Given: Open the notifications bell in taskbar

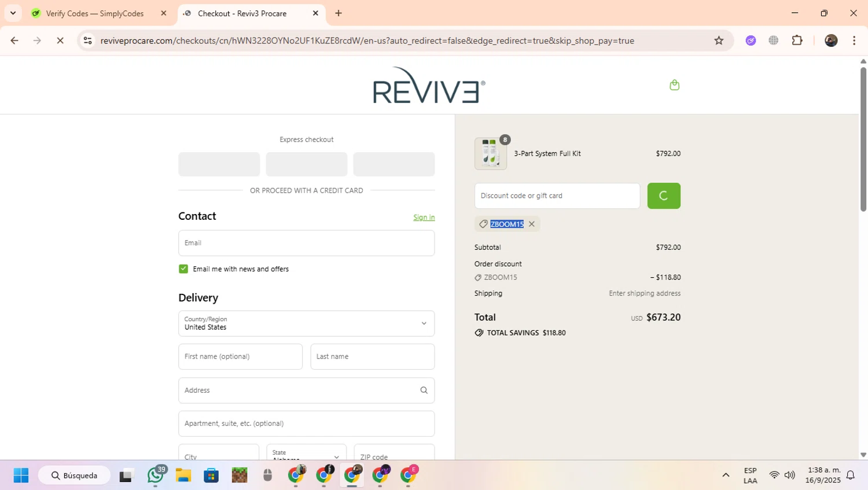Looking at the screenshot, I should point(851,476).
